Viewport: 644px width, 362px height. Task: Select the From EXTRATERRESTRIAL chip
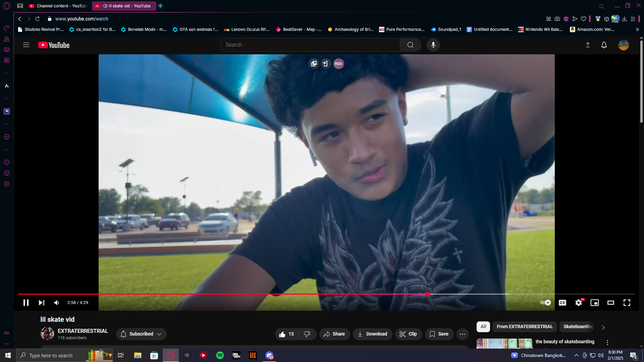click(x=525, y=327)
